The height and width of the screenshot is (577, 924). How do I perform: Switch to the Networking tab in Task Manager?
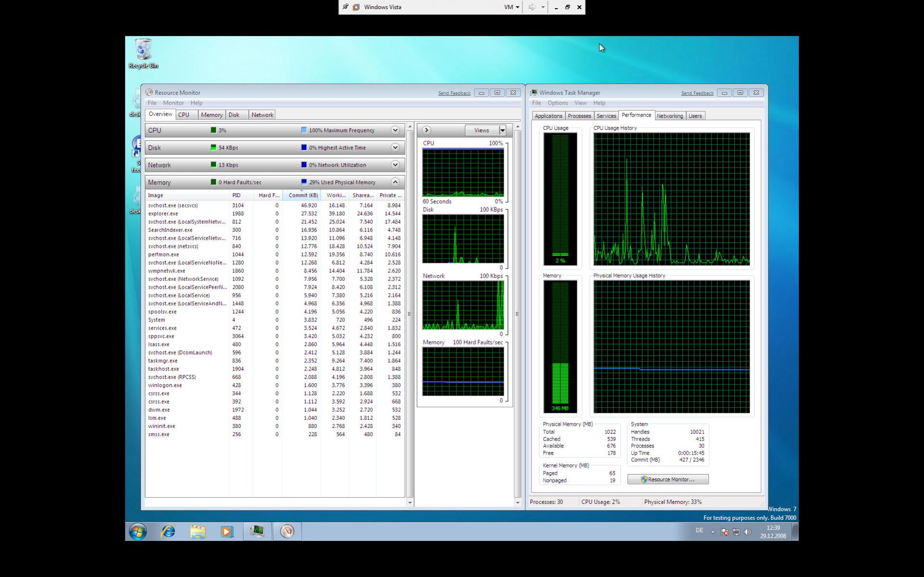point(670,116)
